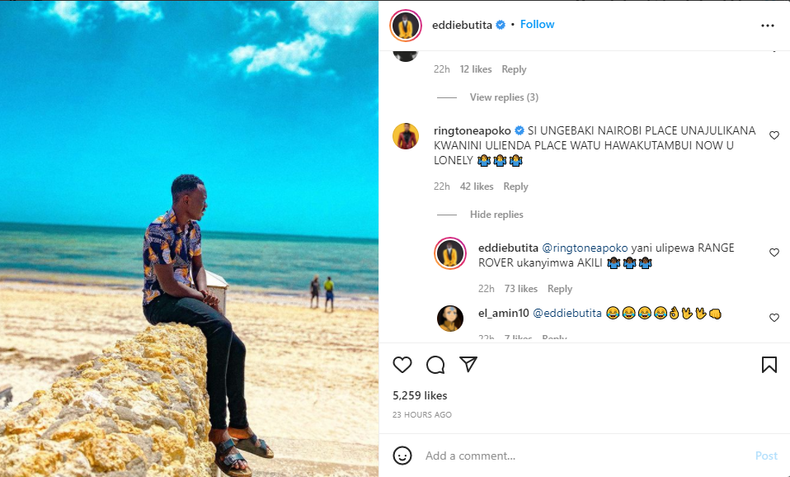This screenshot has height=477, width=790.
Task: Open eddiebutita profile picture in header
Action: (x=405, y=25)
